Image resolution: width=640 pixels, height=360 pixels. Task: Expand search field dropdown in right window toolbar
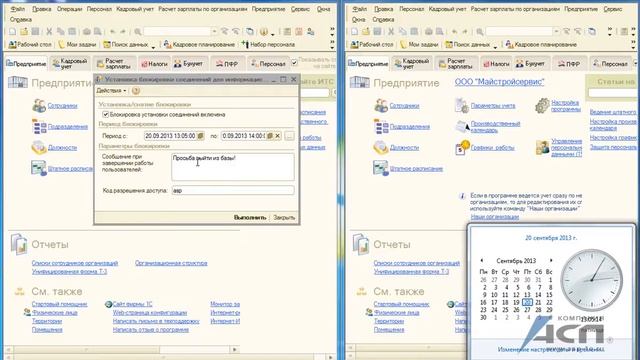(x=556, y=31)
